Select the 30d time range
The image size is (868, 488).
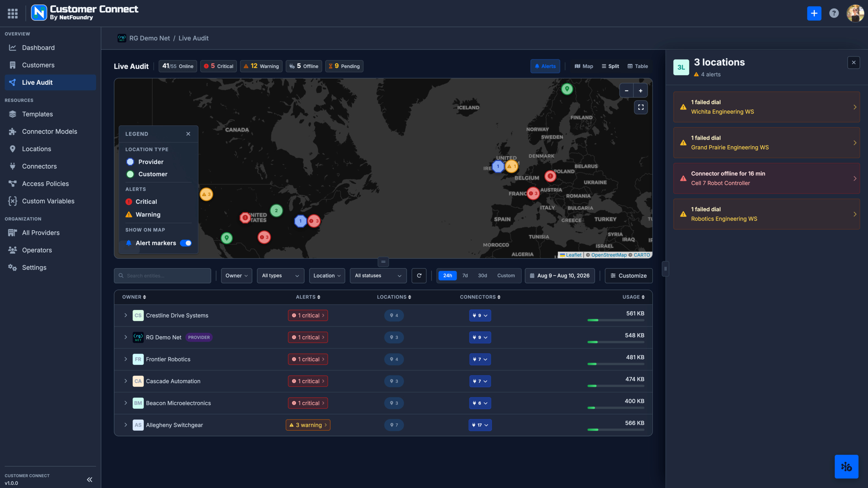(482, 276)
